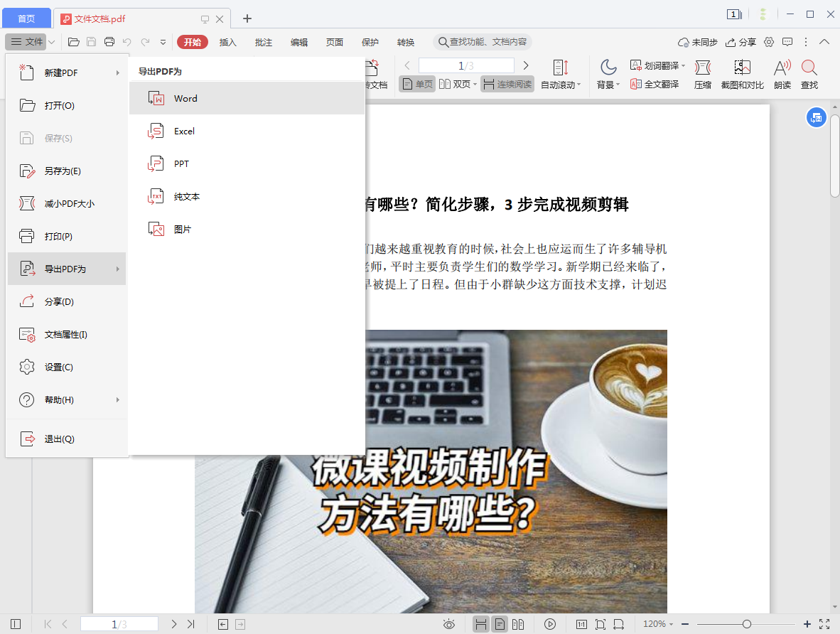Choose 另存为(E) in the file menu
Screen dimensions: 840x634
pos(67,171)
